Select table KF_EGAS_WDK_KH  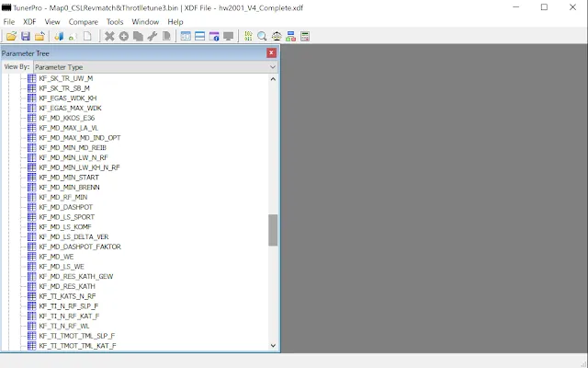[68, 98]
